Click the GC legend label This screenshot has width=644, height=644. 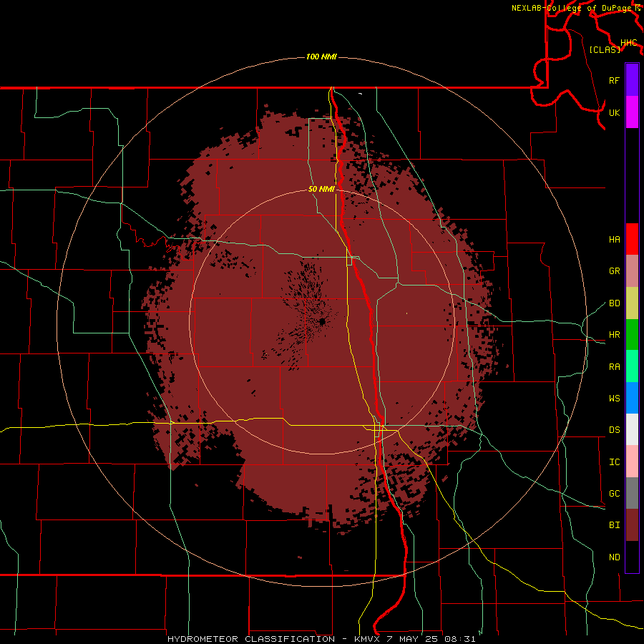614,494
